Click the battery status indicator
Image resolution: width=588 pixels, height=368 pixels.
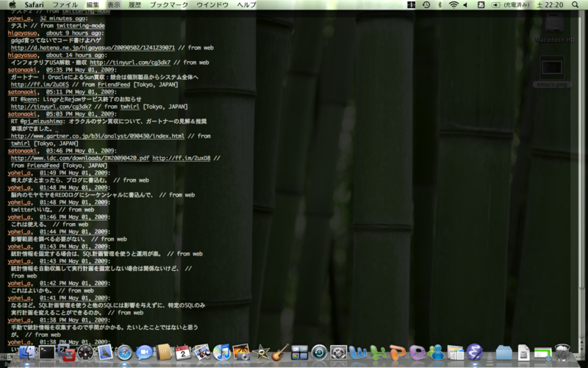point(510,5)
